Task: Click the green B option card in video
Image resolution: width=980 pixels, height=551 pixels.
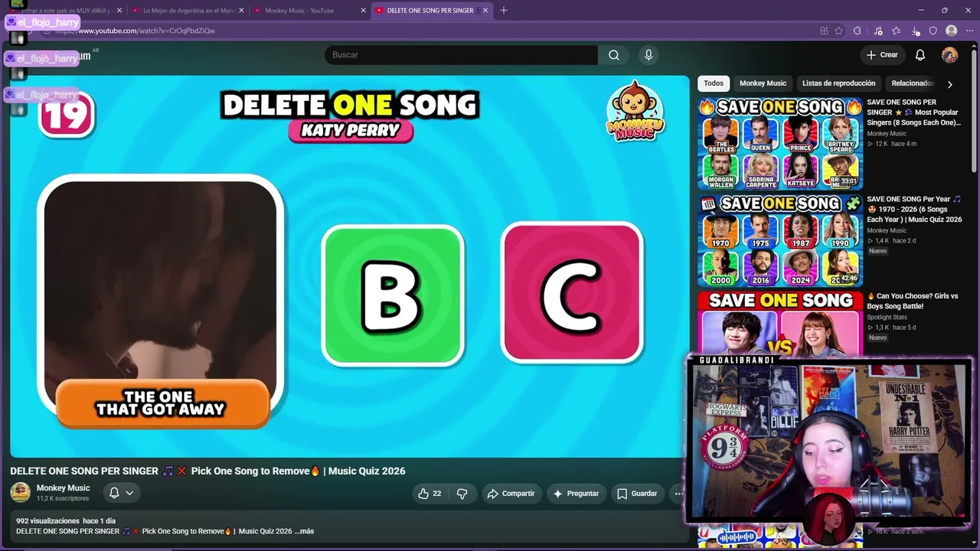Action: point(393,295)
